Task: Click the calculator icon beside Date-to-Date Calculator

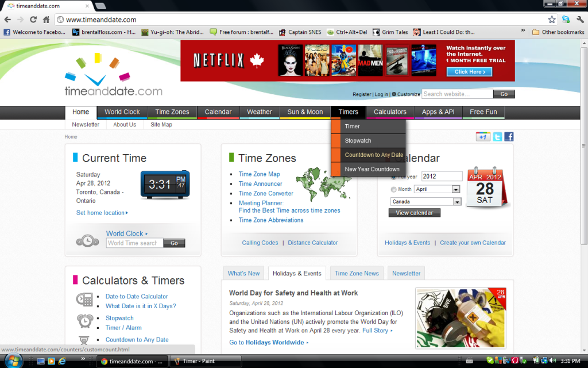Action: coord(84,300)
